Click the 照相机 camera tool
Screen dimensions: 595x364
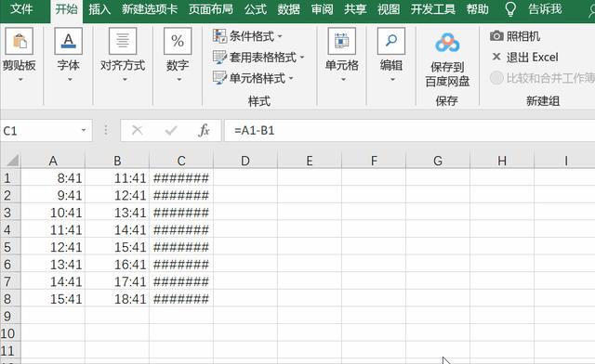(515, 36)
